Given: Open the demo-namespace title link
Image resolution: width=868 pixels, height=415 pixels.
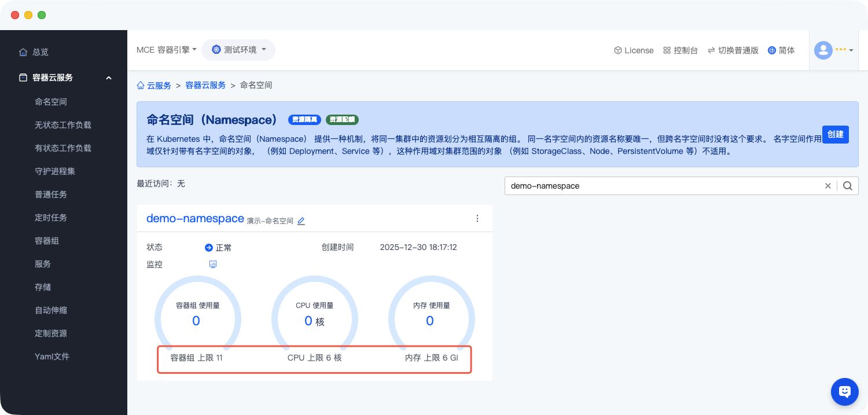Looking at the screenshot, I should [195, 218].
